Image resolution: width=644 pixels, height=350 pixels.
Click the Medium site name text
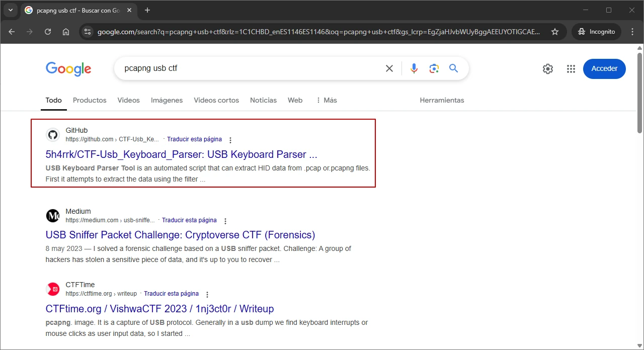[78, 211]
